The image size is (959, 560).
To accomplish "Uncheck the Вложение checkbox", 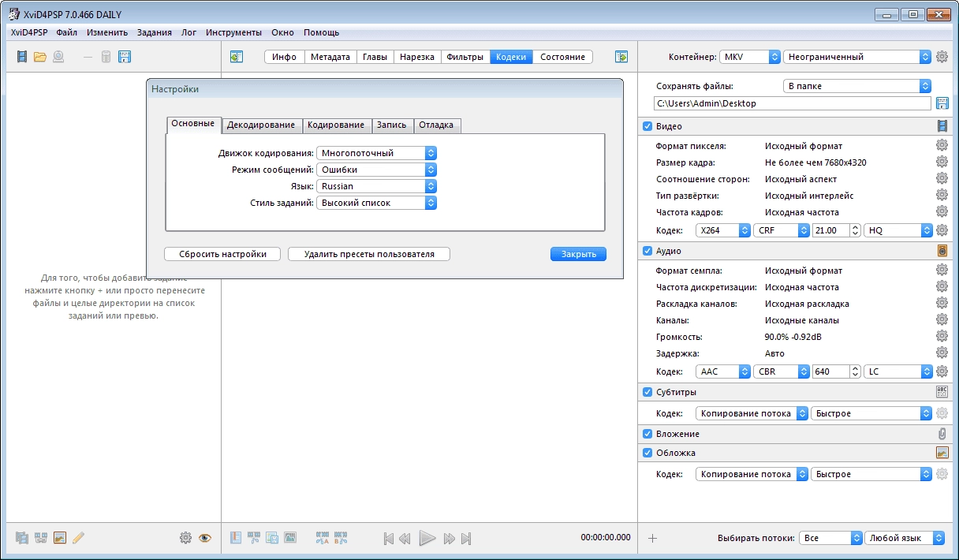I will [647, 434].
